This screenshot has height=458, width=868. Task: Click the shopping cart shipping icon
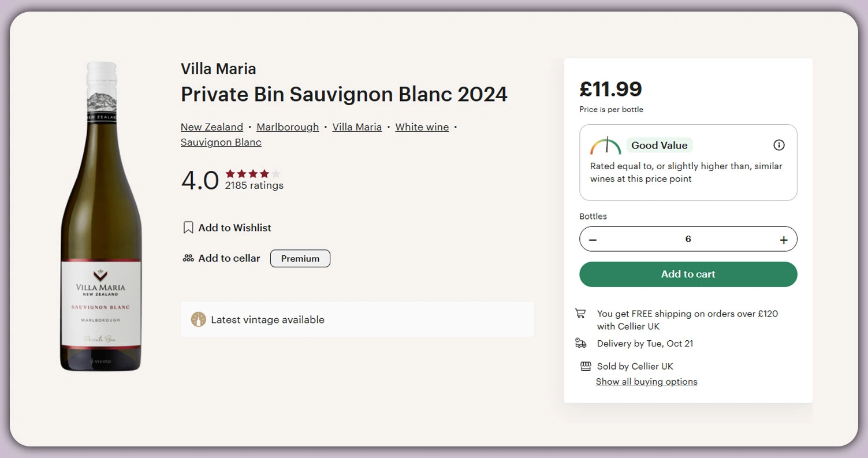[580, 314]
